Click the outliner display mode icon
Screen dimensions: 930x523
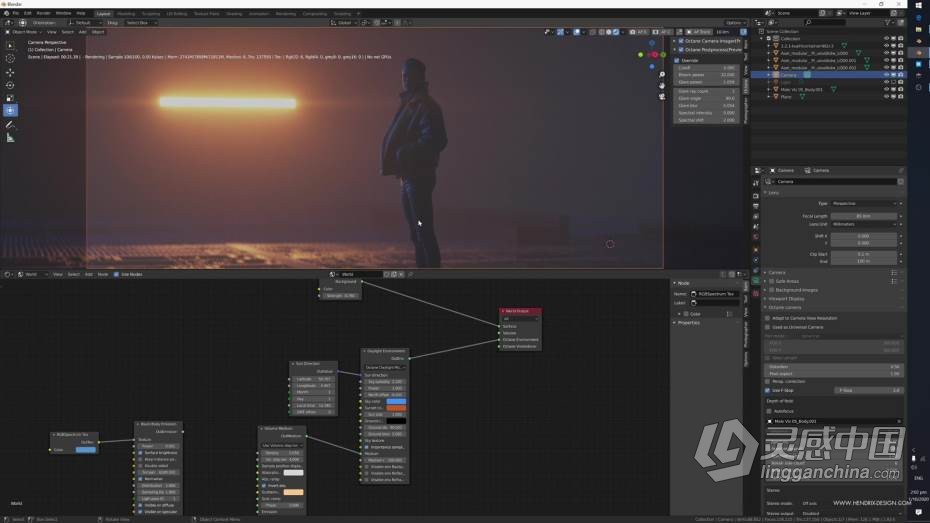pyautogui.click(x=773, y=23)
